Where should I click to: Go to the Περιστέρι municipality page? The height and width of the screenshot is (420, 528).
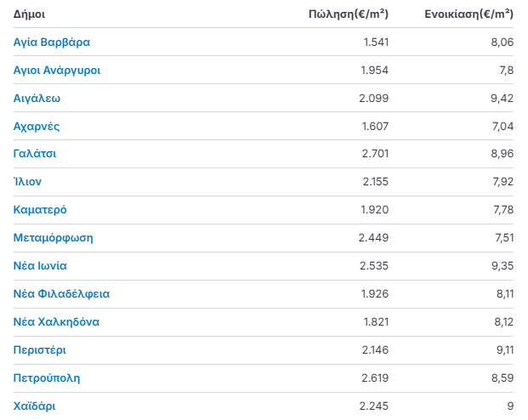pyautogui.click(x=40, y=349)
